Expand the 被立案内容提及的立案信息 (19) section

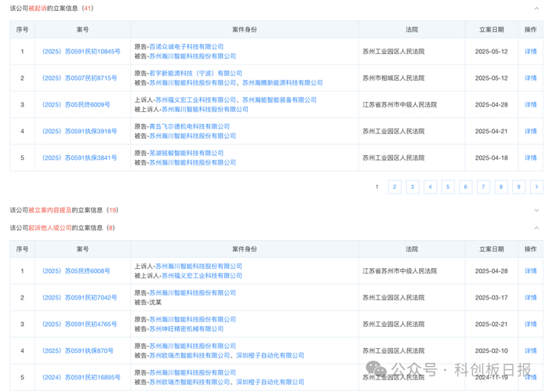pyautogui.click(x=536, y=210)
